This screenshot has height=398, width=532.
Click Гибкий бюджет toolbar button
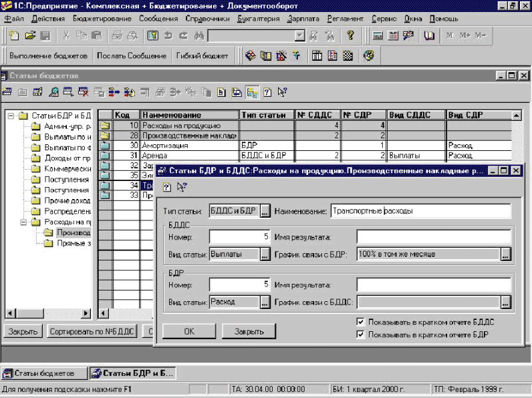203,55
